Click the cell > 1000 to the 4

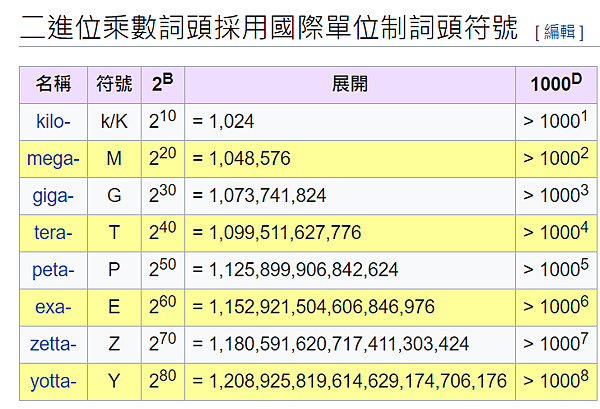pos(556,233)
